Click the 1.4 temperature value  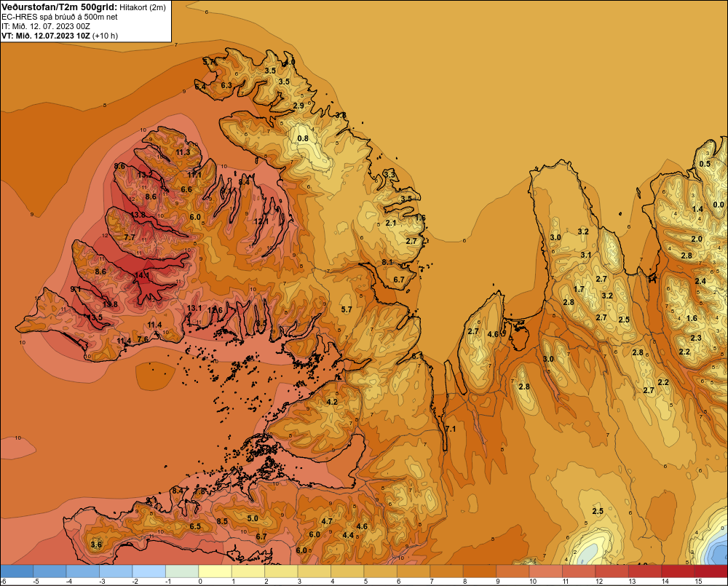[697, 209]
